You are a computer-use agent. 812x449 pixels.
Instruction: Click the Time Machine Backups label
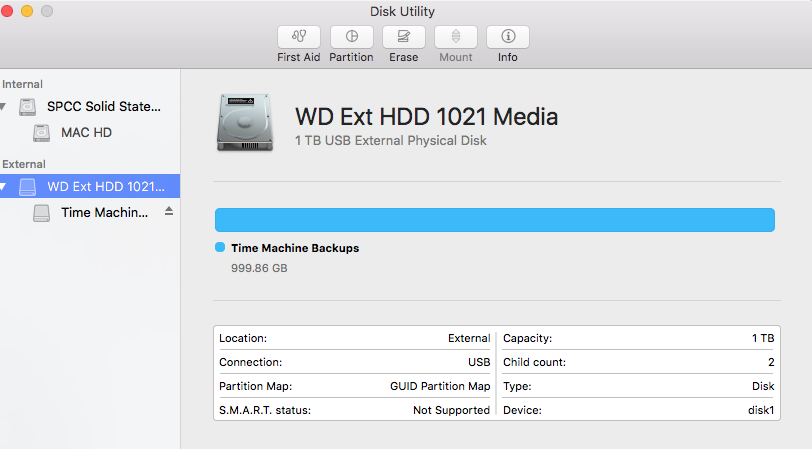(x=294, y=248)
